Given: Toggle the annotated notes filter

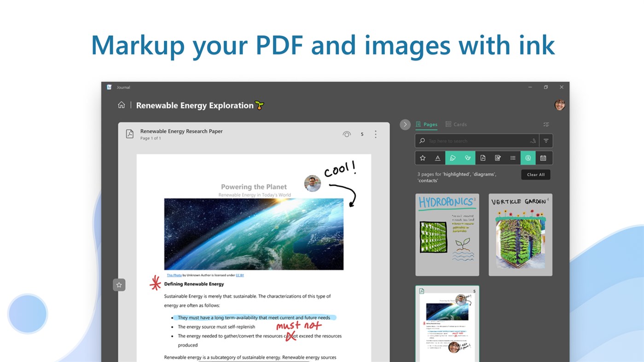Looking at the screenshot, I should coord(498,158).
